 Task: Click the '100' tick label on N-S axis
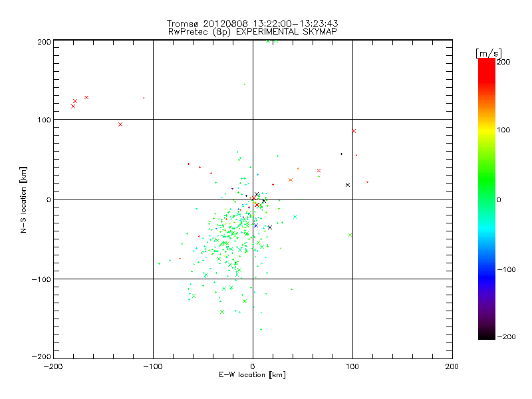[44, 120]
